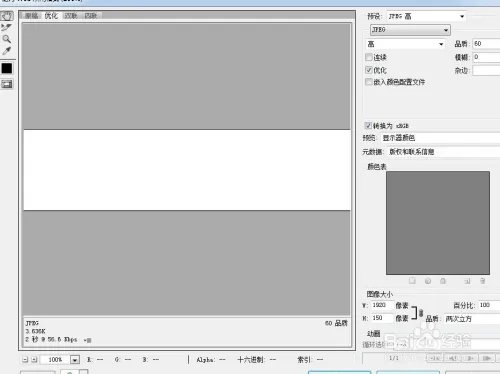Open the 高 compression quality dropdown
This screenshot has width=500, height=374.
[405, 44]
